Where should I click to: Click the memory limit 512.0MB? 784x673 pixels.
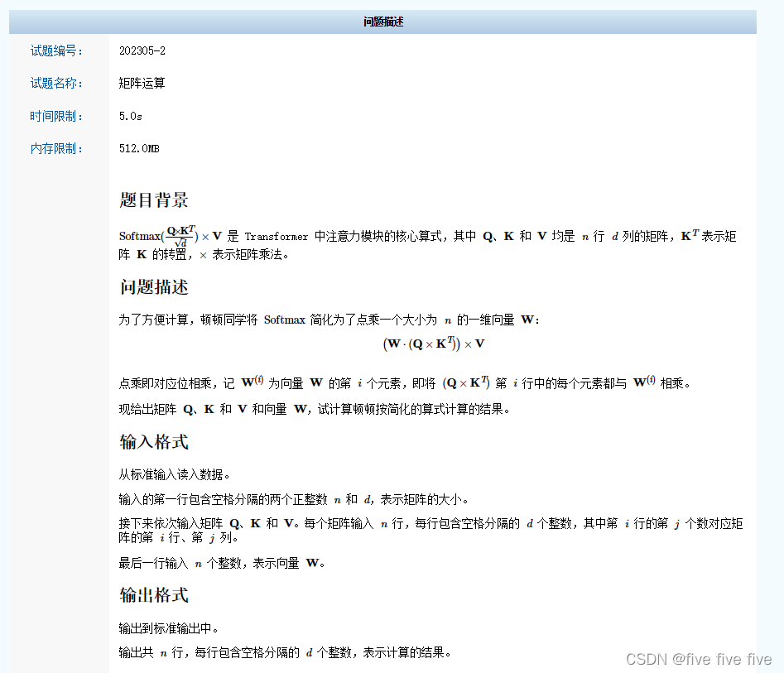point(139,148)
